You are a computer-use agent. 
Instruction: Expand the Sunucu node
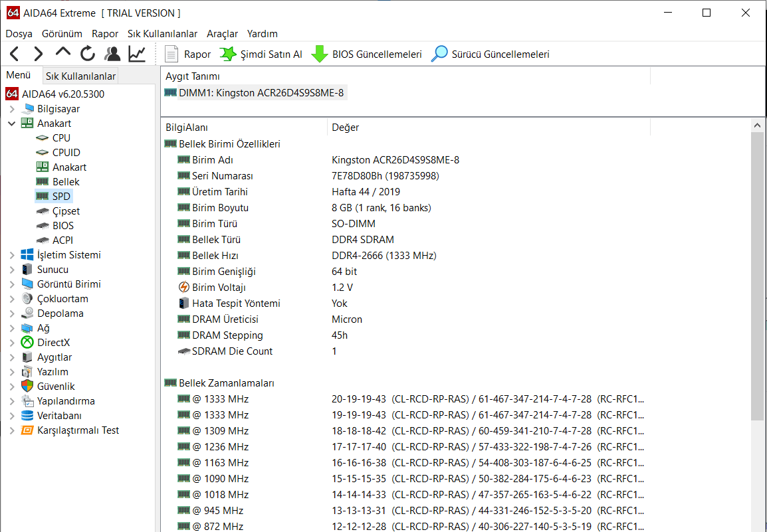pos(12,270)
